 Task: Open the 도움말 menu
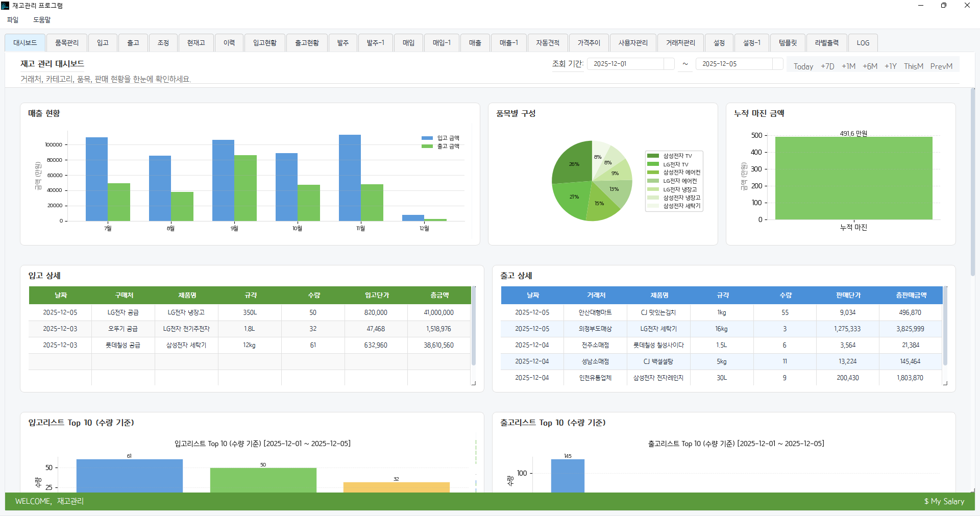pos(42,20)
